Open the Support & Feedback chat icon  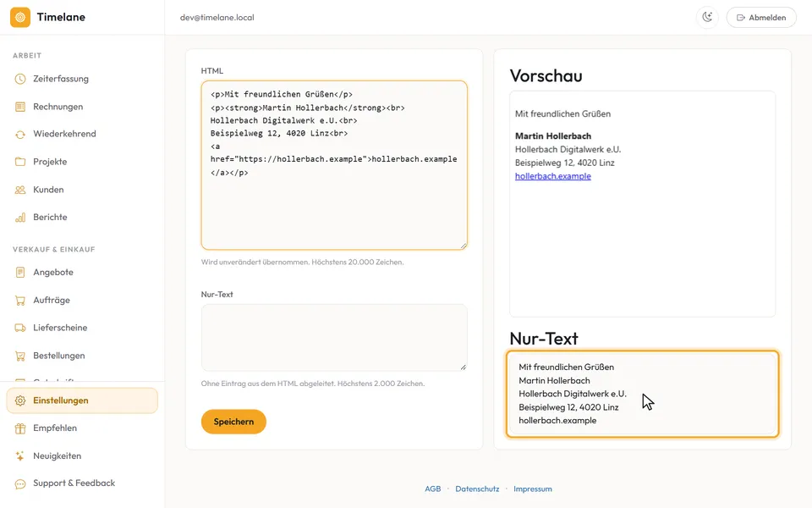(20, 483)
